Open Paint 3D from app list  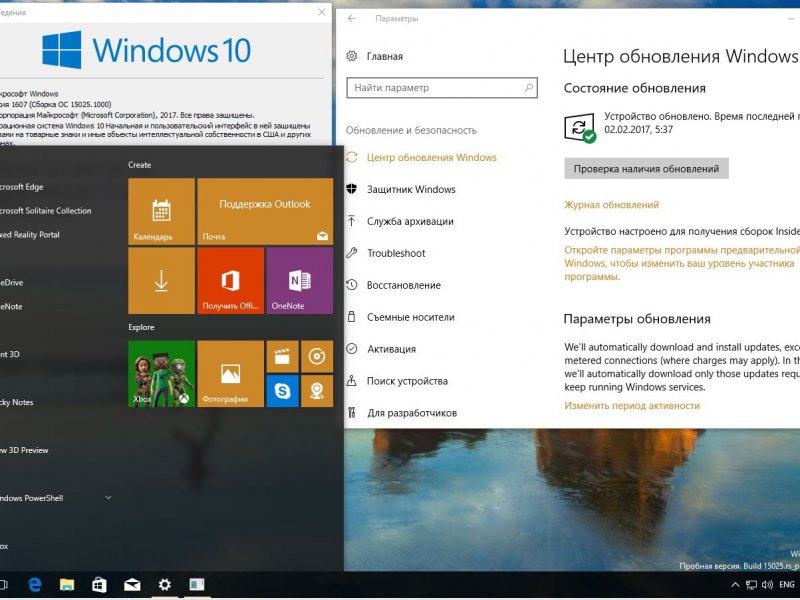(x=10, y=354)
